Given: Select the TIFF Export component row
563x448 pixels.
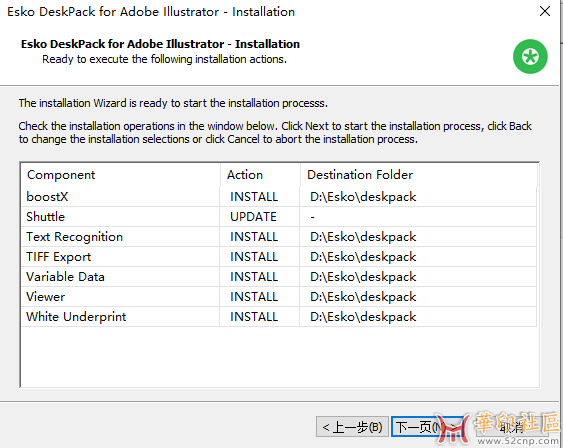Looking at the screenshot, I should pyautogui.click(x=279, y=257).
